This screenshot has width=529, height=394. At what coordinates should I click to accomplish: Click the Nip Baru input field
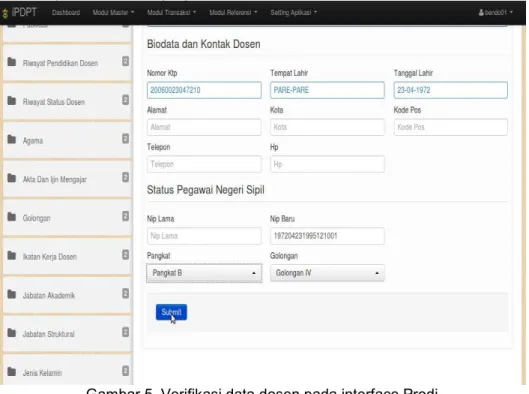click(327, 236)
